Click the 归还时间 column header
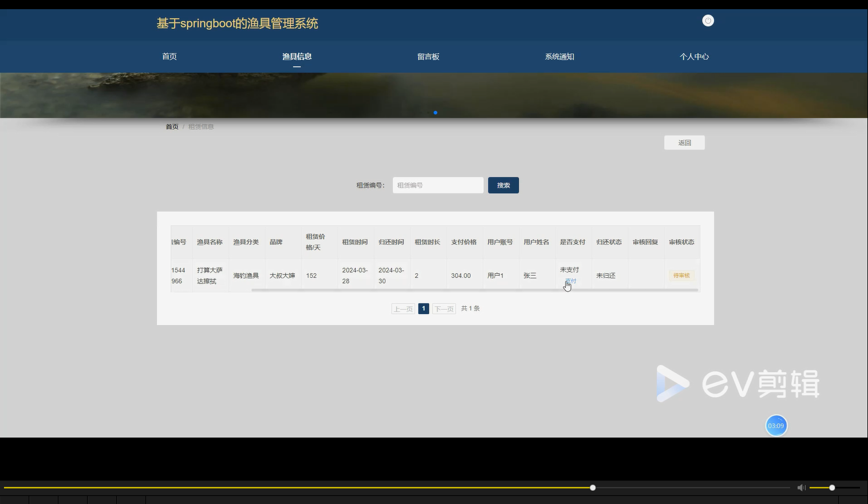Image resolution: width=868 pixels, height=504 pixels. pyautogui.click(x=391, y=242)
